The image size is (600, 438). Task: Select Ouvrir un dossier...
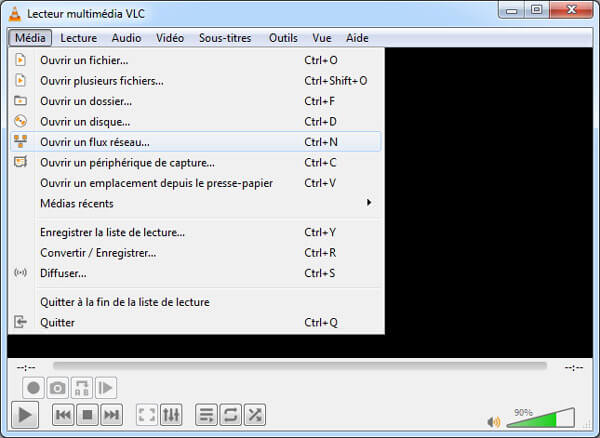point(196,101)
